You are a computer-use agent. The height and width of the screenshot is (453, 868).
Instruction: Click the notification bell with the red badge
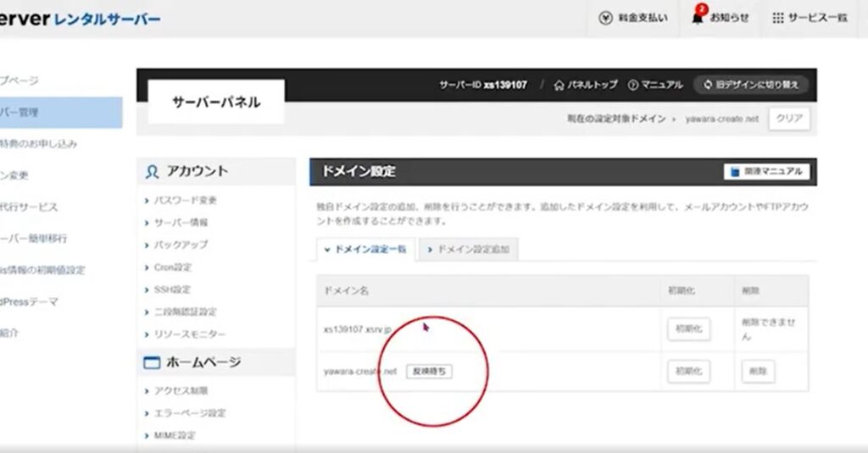point(698,15)
